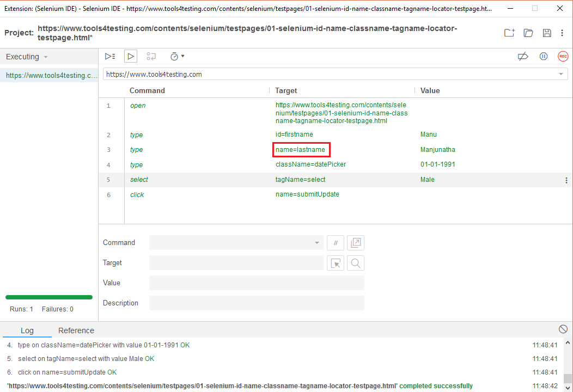Click log scrollbar up arrow
The width and height of the screenshot is (573, 392).
click(568, 342)
